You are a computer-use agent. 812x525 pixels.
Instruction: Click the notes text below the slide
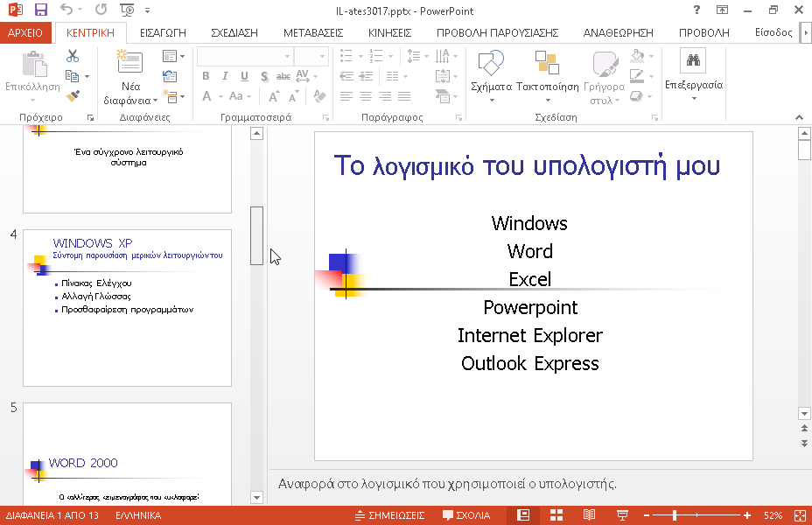(x=447, y=484)
